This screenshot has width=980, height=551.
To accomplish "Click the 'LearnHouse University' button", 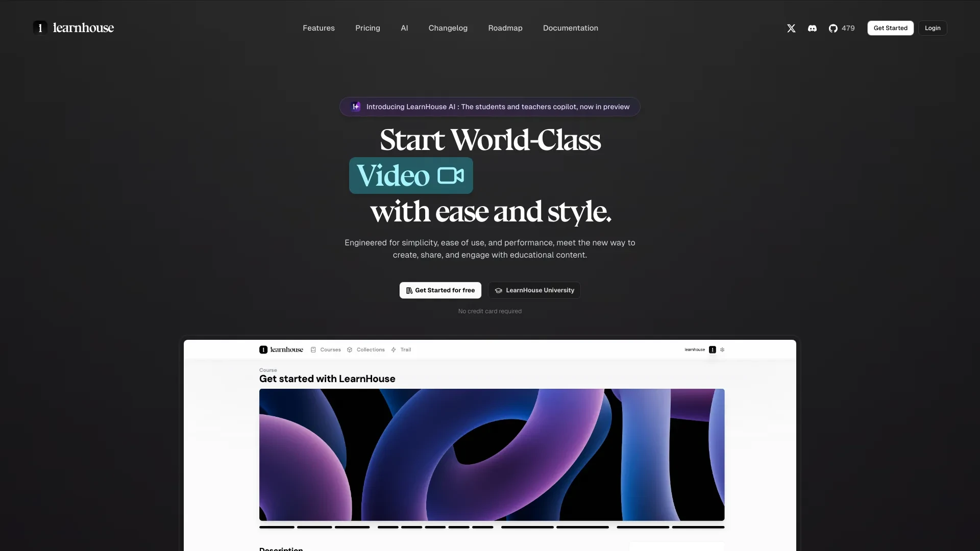I will click(534, 290).
